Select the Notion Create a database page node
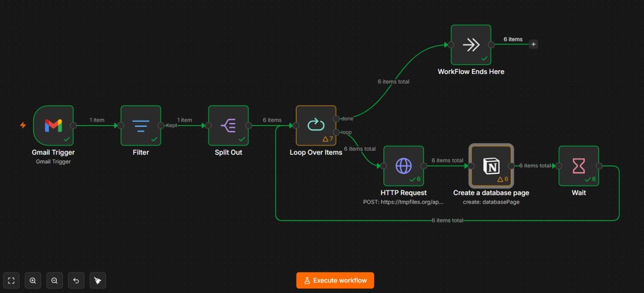 point(491,166)
